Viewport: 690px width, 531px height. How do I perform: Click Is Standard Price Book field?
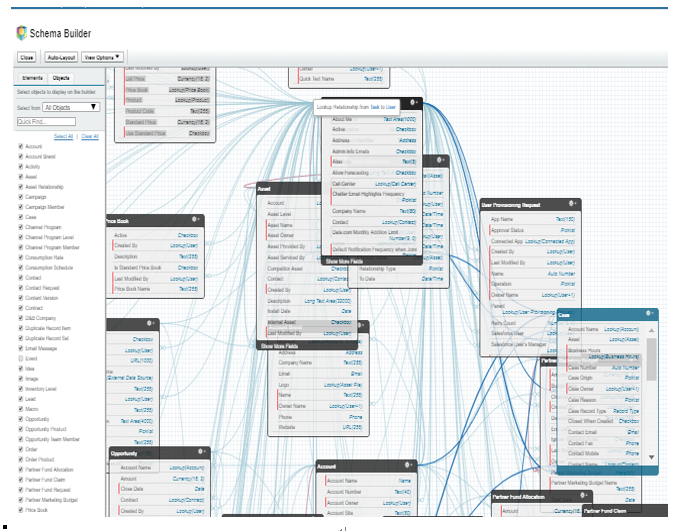coord(156,267)
